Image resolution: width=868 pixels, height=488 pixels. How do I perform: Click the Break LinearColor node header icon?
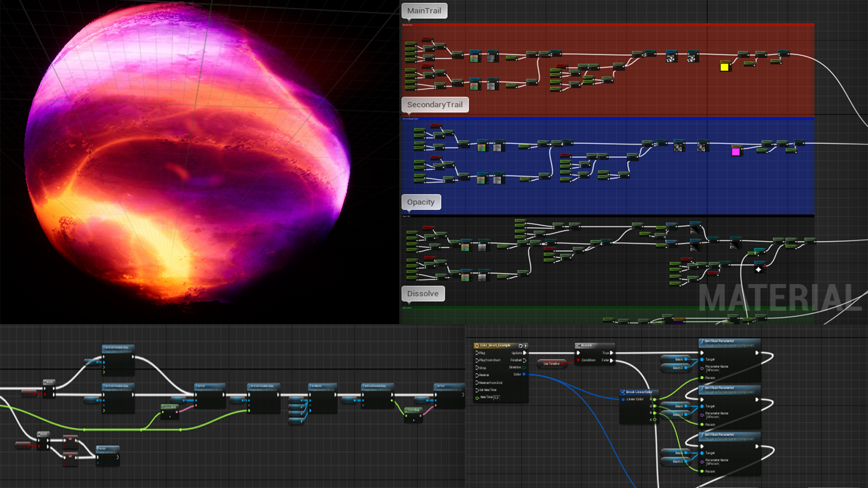click(x=623, y=392)
